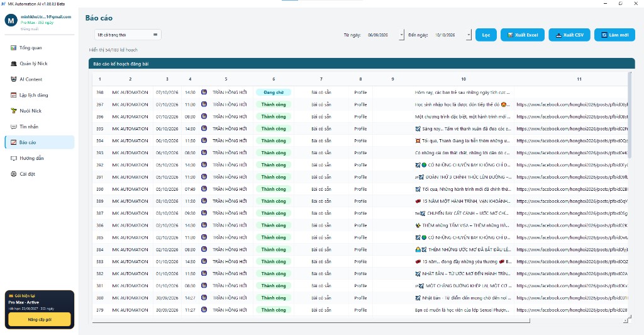Select the ID cell 392

[x=100, y=165]
